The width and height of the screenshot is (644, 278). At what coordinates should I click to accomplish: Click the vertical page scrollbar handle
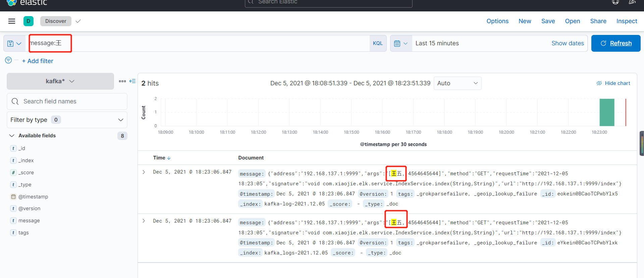(642, 143)
